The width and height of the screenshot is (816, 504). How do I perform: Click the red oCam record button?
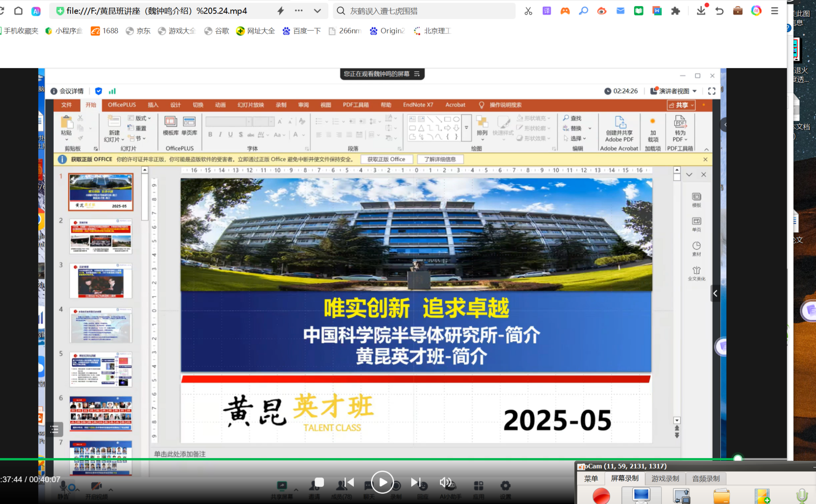tap(601, 496)
